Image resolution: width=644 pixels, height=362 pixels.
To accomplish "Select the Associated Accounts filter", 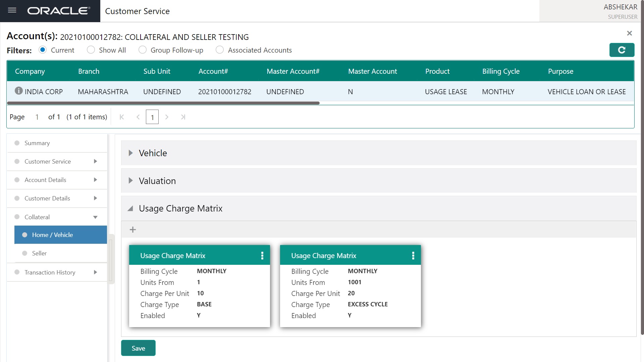I will tap(220, 50).
